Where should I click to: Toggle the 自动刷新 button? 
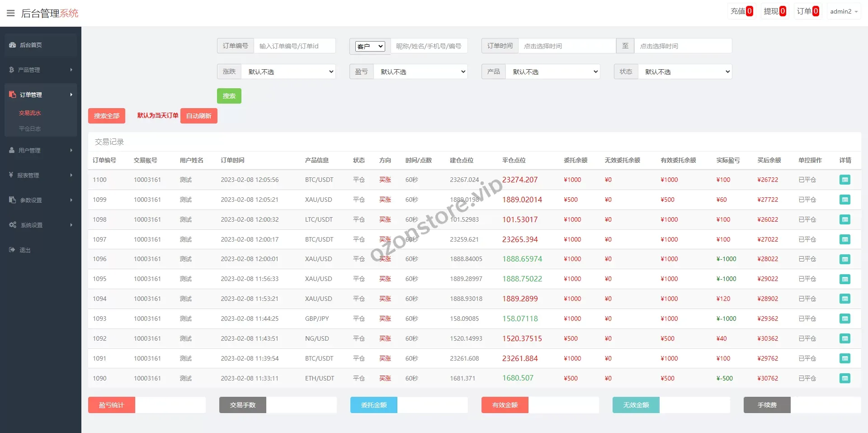tap(198, 116)
